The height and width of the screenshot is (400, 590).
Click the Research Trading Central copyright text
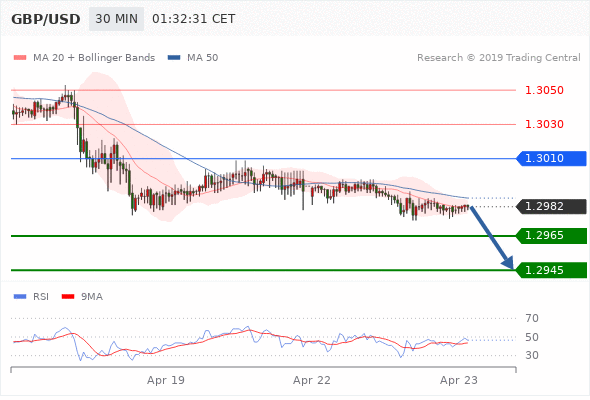tap(499, 58)
